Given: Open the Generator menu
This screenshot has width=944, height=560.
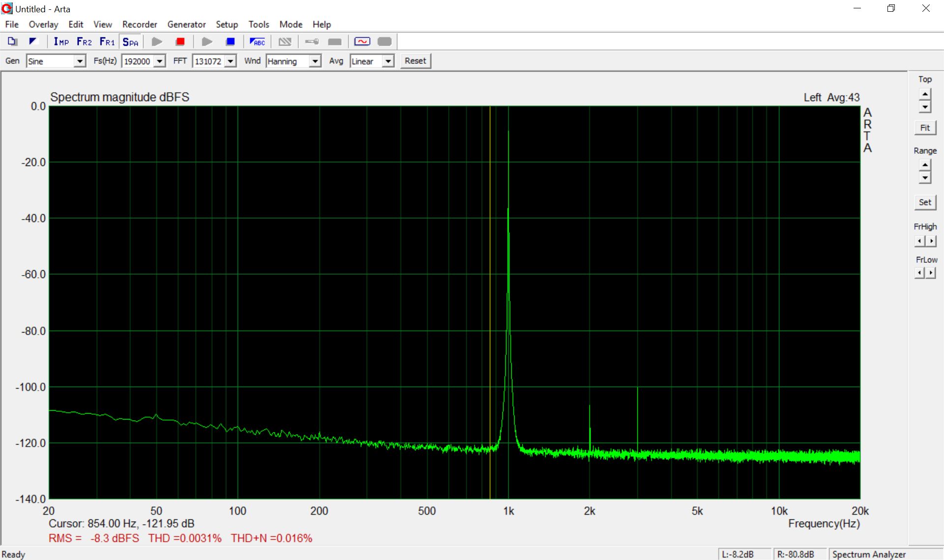Looking at the screenshot, I should coord(186,25).
